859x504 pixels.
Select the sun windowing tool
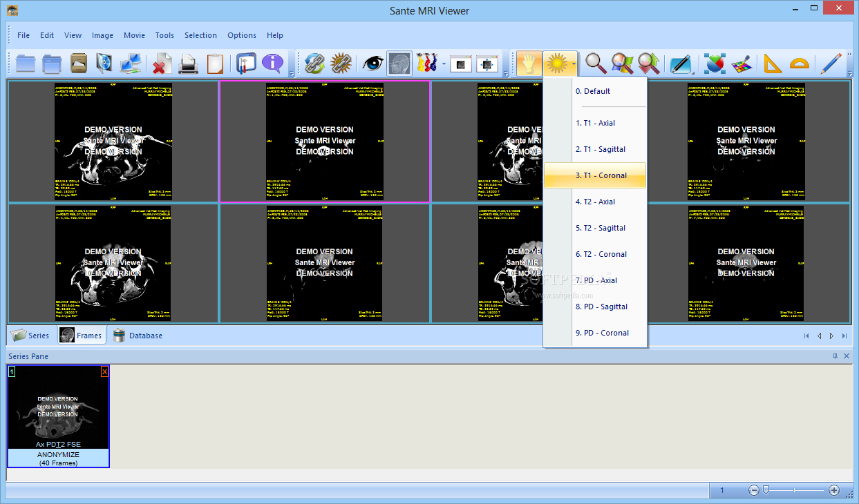click(x=556, y=64)
